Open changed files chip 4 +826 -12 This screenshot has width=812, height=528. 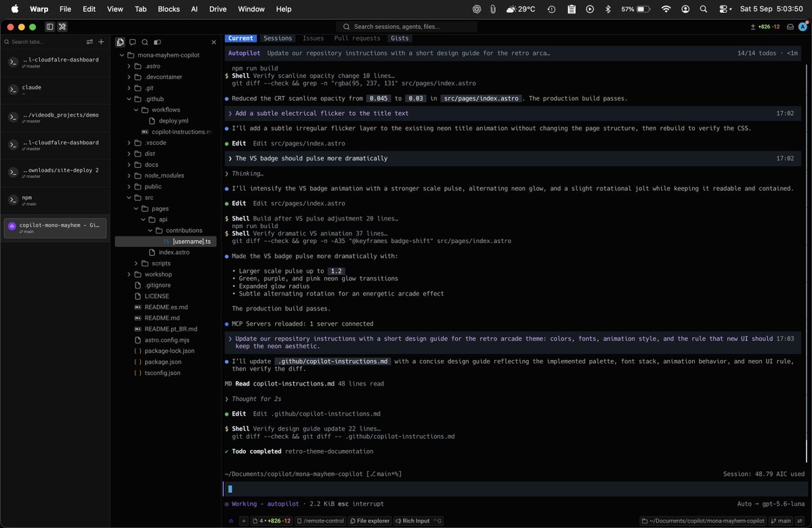point(272,521)
